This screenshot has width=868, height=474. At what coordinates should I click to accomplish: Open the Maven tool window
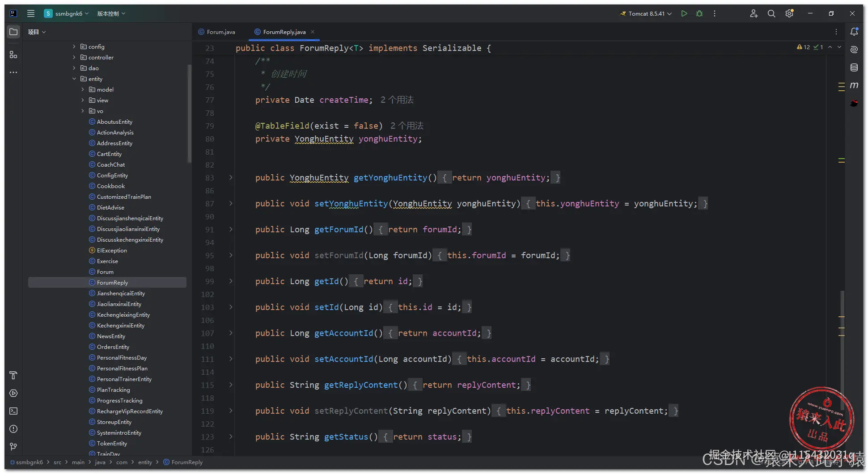tap(854, 85)
